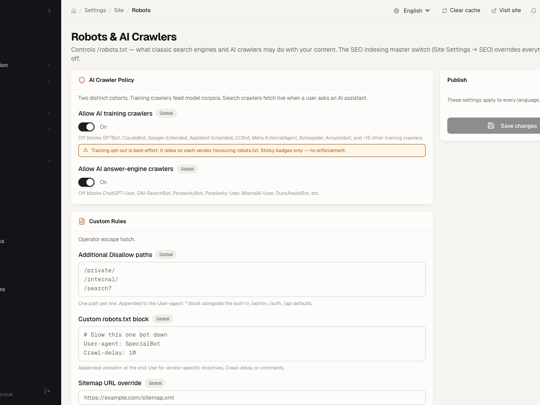Click the "One path per line" hint text
The width and height of the screenshot is (540, 405).
click(x=195, y=303)
